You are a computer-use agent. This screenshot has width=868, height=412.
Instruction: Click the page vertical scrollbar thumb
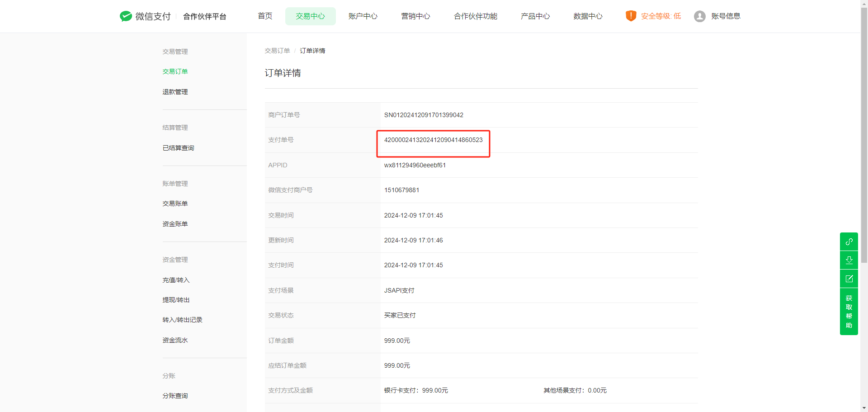864,135
